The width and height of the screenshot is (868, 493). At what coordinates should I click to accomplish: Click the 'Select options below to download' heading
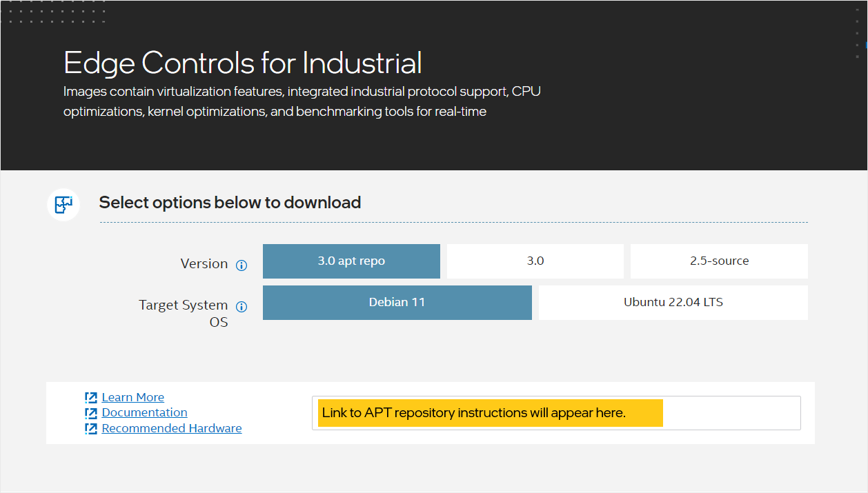tap(230, 202)
